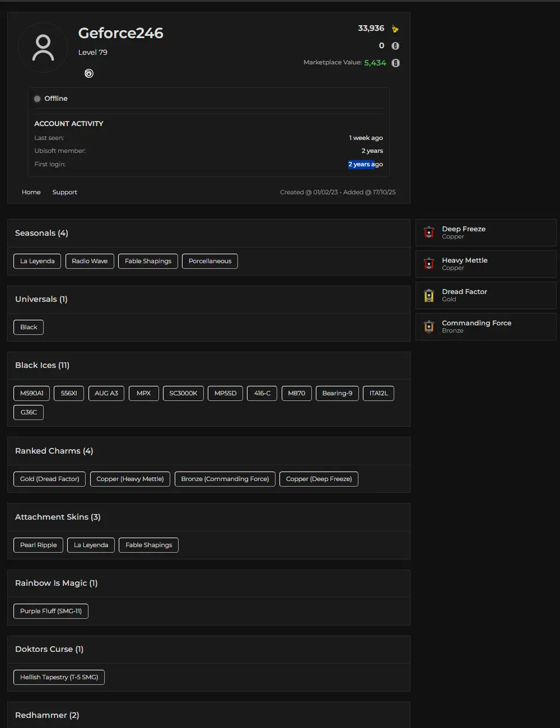Click the Hellish Tapestry (T-5 SMG) tag

pos(59,677)
